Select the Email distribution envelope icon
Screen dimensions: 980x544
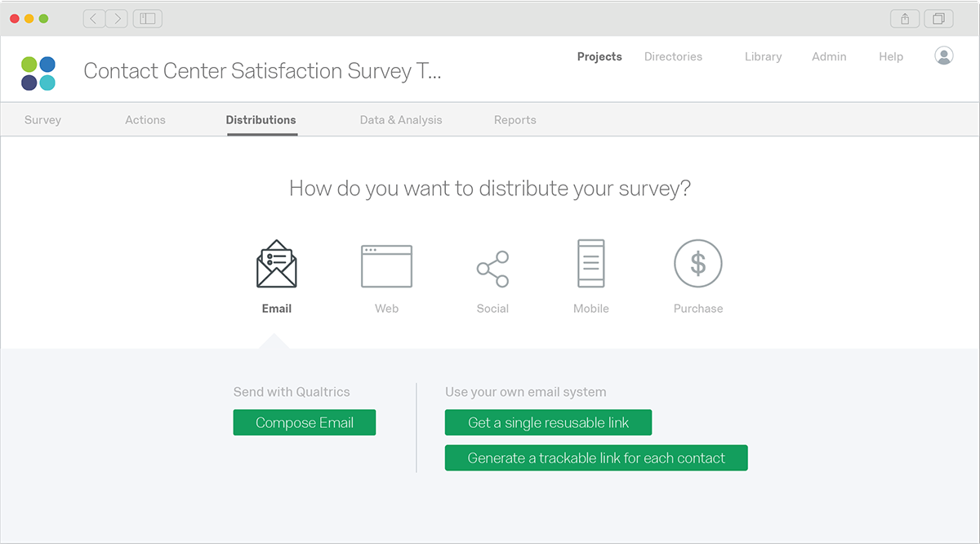[x=277, y=264]
